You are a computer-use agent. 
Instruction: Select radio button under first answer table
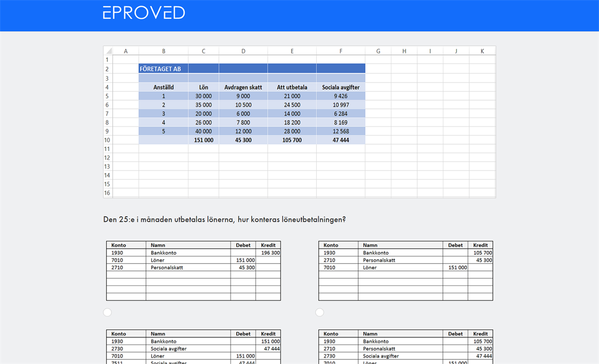click(x=107, y=312)
